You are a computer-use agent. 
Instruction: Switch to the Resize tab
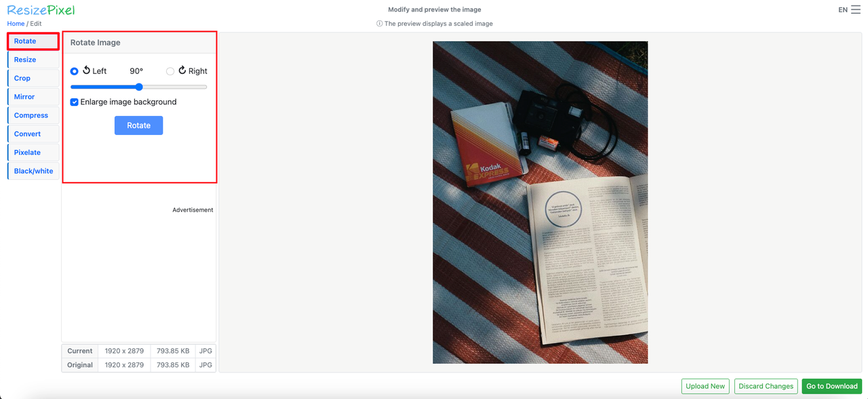(33, 60)
